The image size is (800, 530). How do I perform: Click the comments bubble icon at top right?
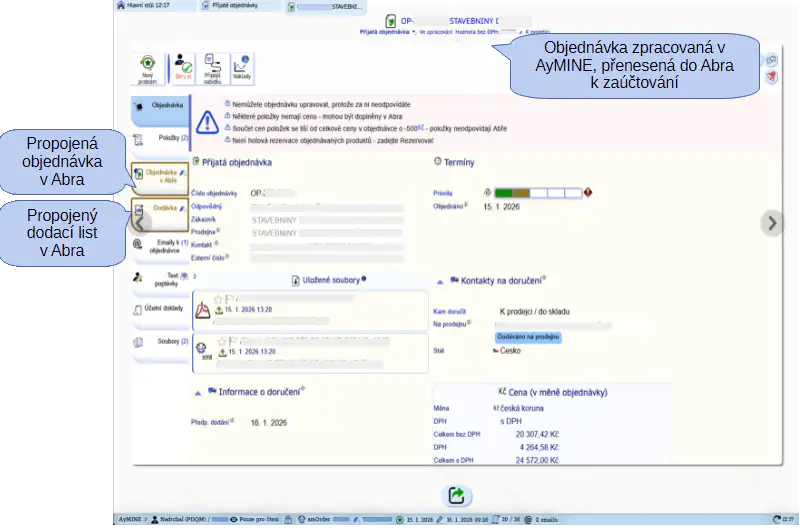click(771, 61)
